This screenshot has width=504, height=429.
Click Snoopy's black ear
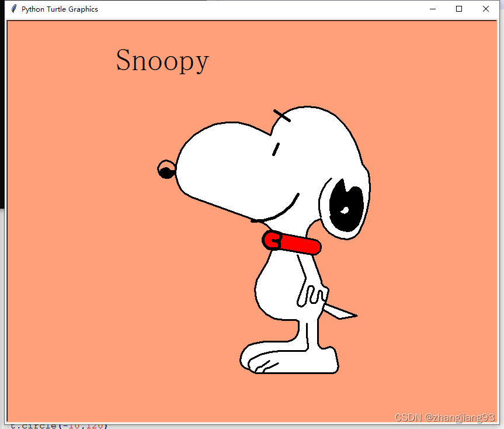click(x=346, y=205)
